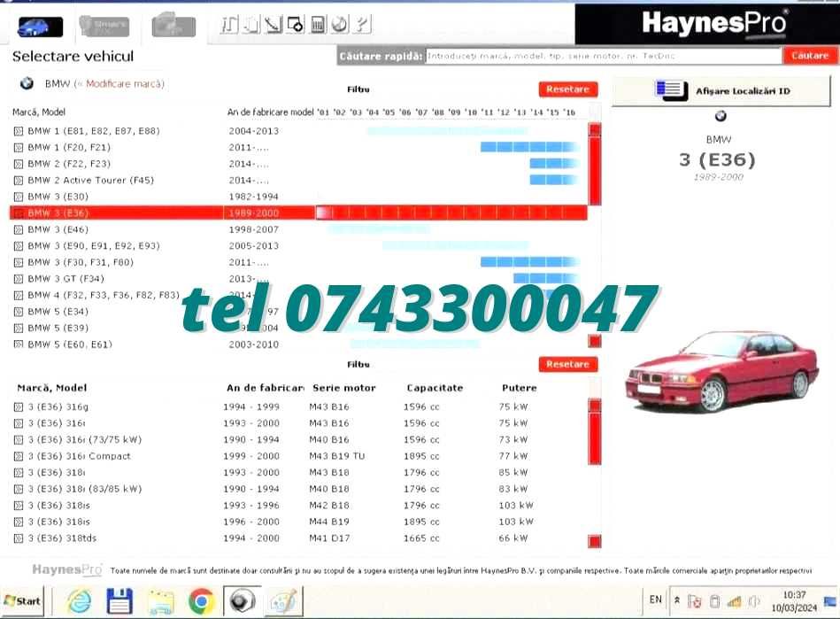Image resolution: width=840 pixels, height=619 pixels.
Task: Click the window-with-gear toolbar icon
Action: (296, 25)
